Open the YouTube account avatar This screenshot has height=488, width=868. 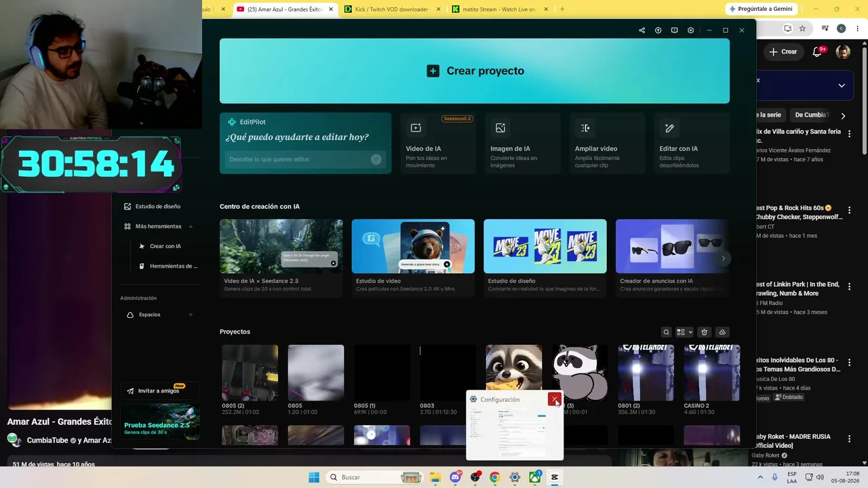click(x=843, y=52)
